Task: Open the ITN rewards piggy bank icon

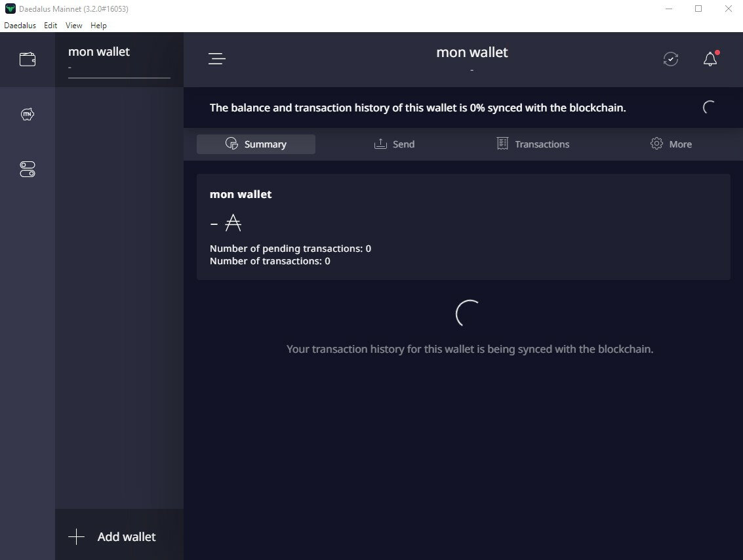Action: [28, 115]
